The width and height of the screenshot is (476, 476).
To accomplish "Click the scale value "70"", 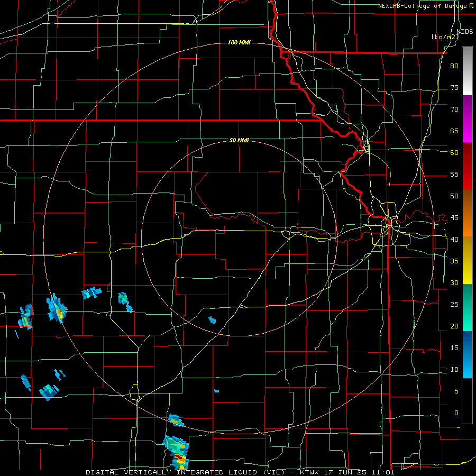I will click(x=454, y=109).
